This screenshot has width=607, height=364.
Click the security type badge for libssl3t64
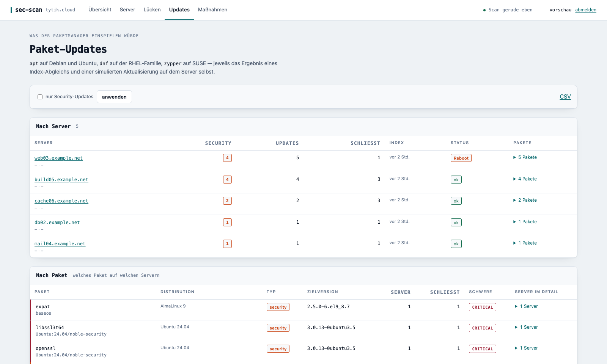[x=278, y=328]
